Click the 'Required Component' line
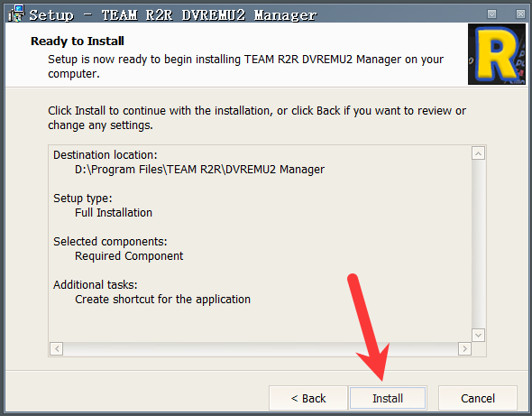This screenshot has width=532, height=416. point(129,255)
